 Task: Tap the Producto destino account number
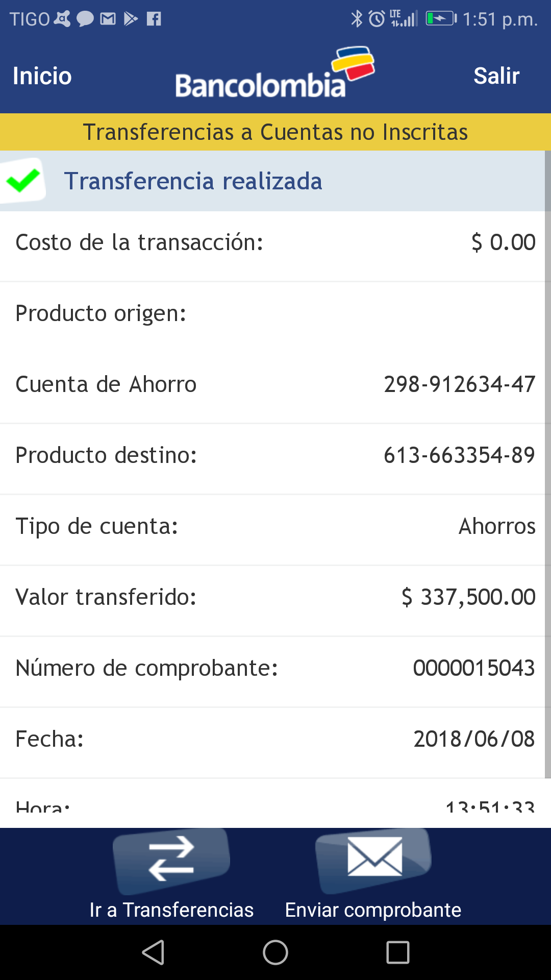pos(459,455)
